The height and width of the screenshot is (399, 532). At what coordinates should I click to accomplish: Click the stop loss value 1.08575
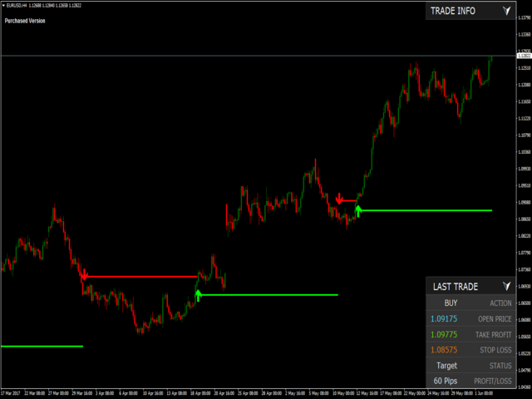coord(444,350)
